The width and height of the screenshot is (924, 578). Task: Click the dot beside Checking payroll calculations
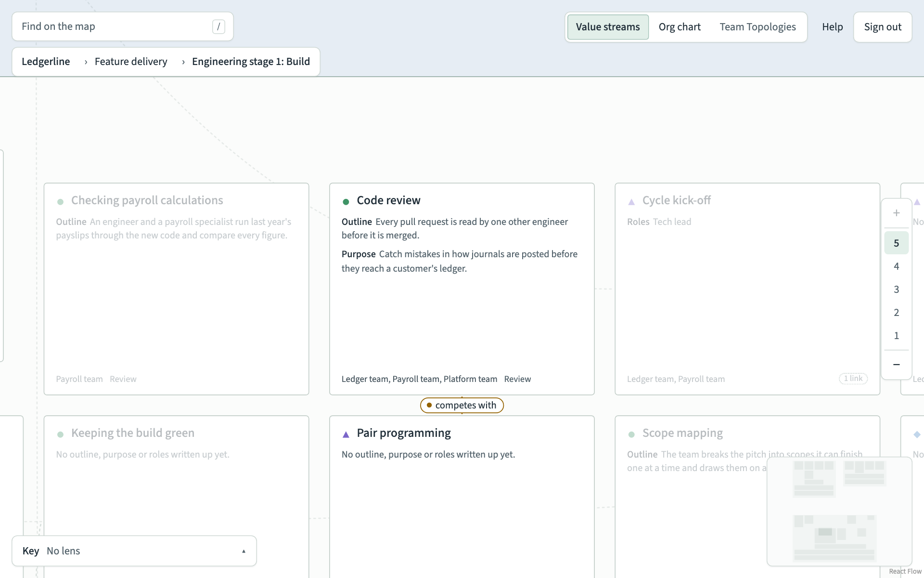(60, 201)
